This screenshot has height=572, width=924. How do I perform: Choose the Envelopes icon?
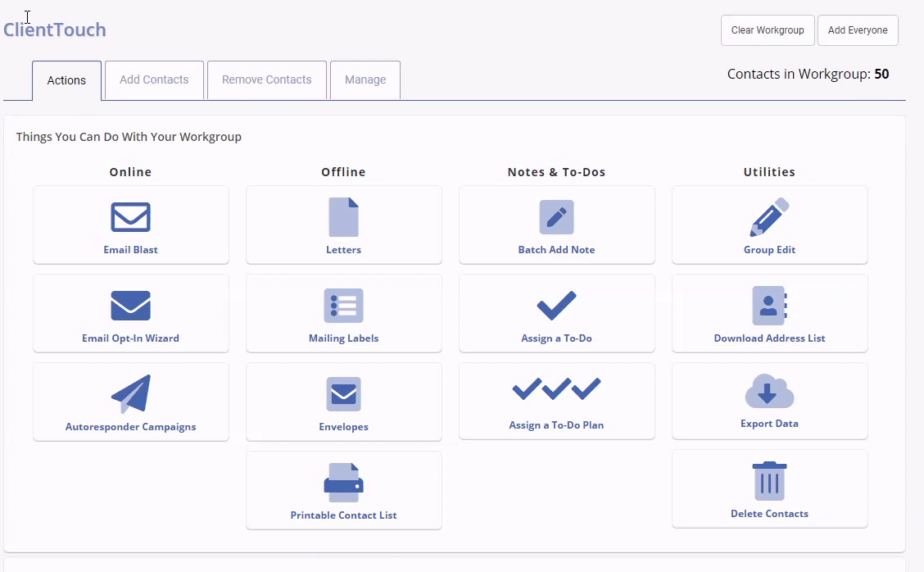343,394
